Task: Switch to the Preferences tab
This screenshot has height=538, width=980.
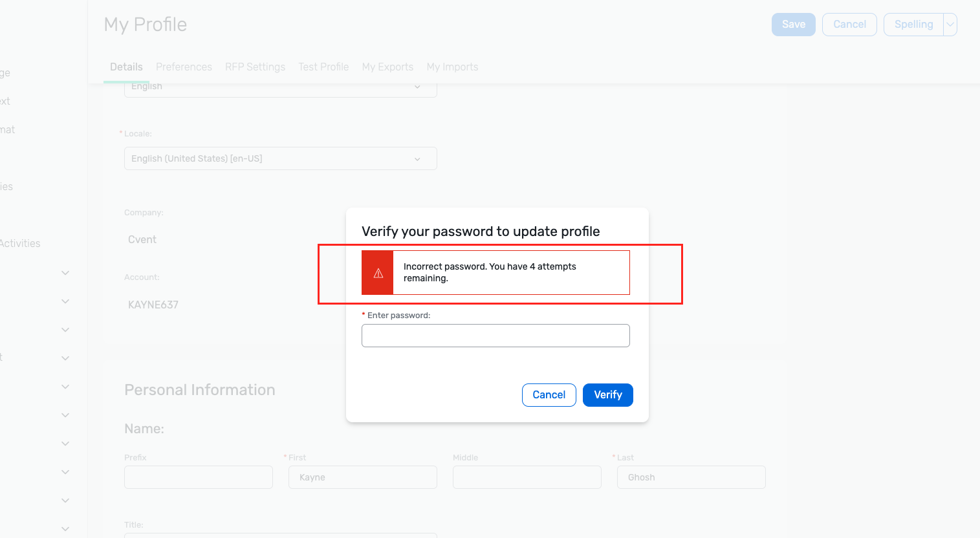Action: click(184, 67)
